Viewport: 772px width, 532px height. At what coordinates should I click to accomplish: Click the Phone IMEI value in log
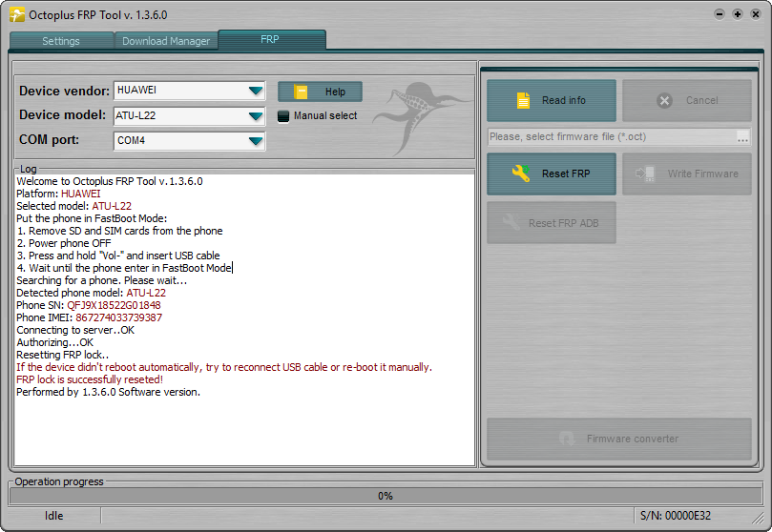(x=118, y=317)
